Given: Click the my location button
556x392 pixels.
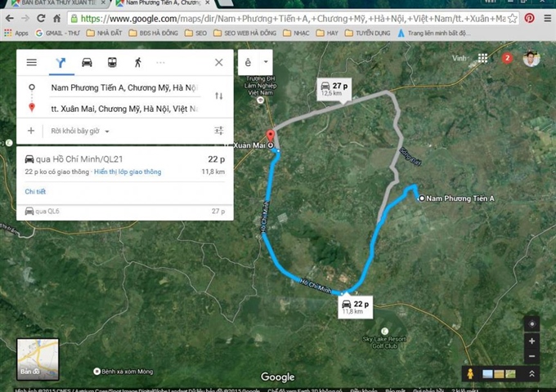Looking at the screenshot, I should [x=531, y=323].
